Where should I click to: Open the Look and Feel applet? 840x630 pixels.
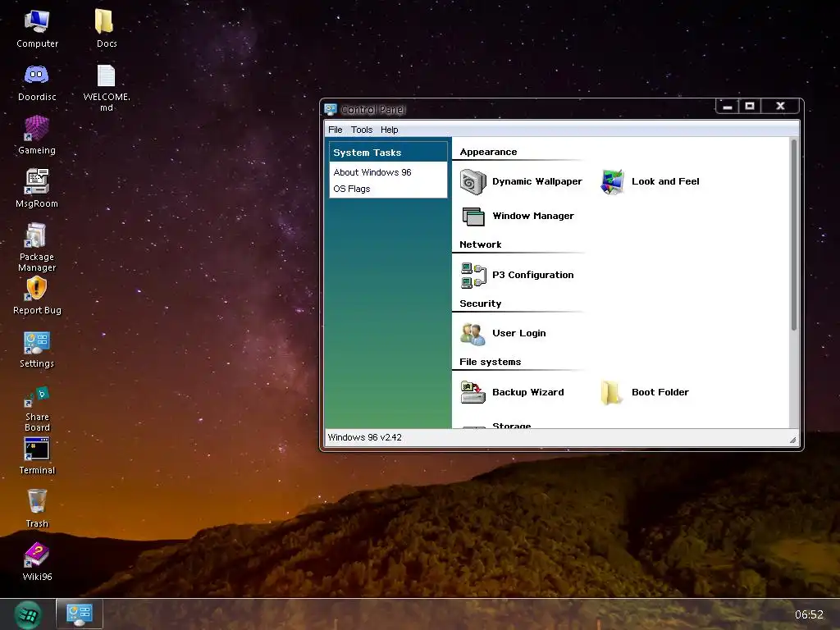650,181
